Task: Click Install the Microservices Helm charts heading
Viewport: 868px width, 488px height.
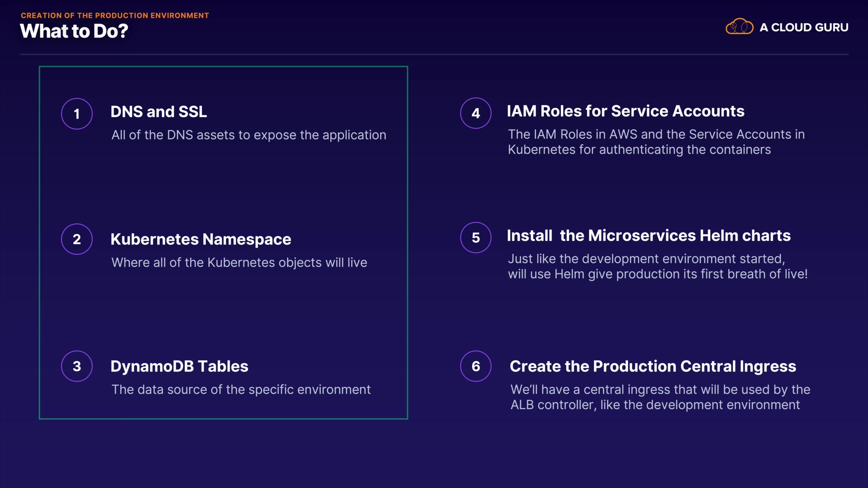Action: pos(648,235)
